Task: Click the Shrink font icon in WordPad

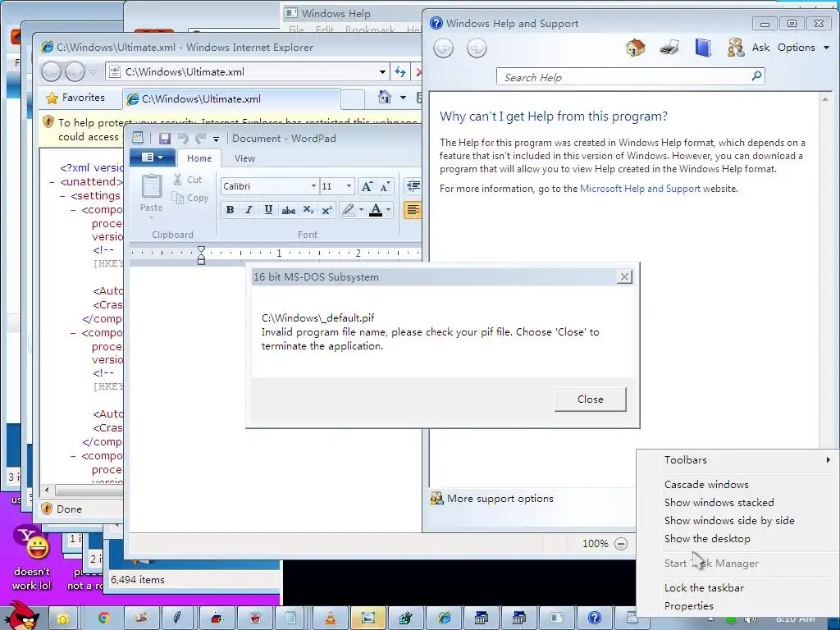Action: click(386, 186)
